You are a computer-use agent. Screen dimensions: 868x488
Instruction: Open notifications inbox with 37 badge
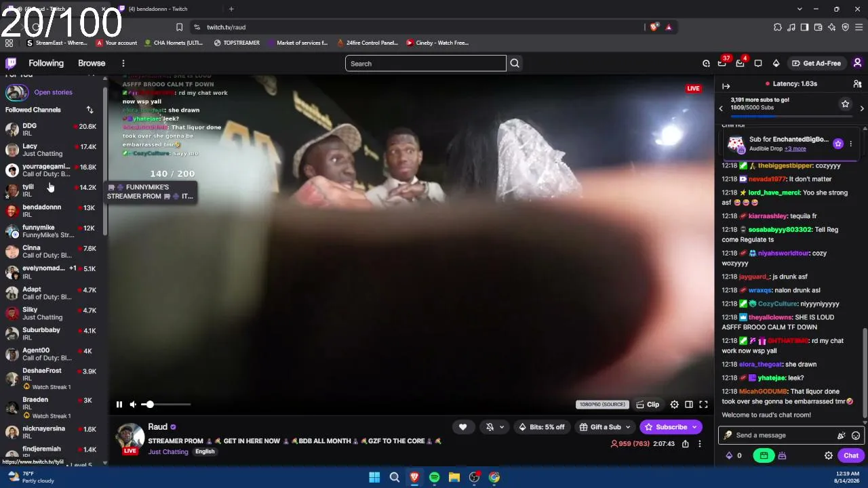tap(722, 63)
